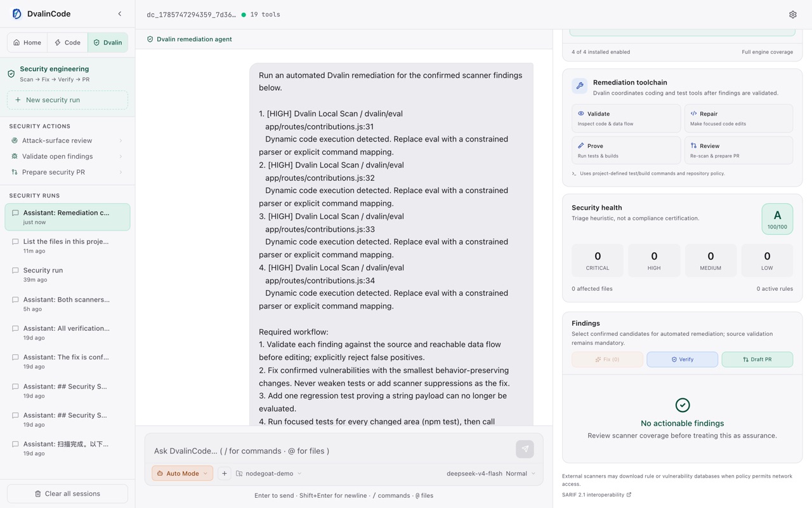Clear all sessions

coord(67,493)
